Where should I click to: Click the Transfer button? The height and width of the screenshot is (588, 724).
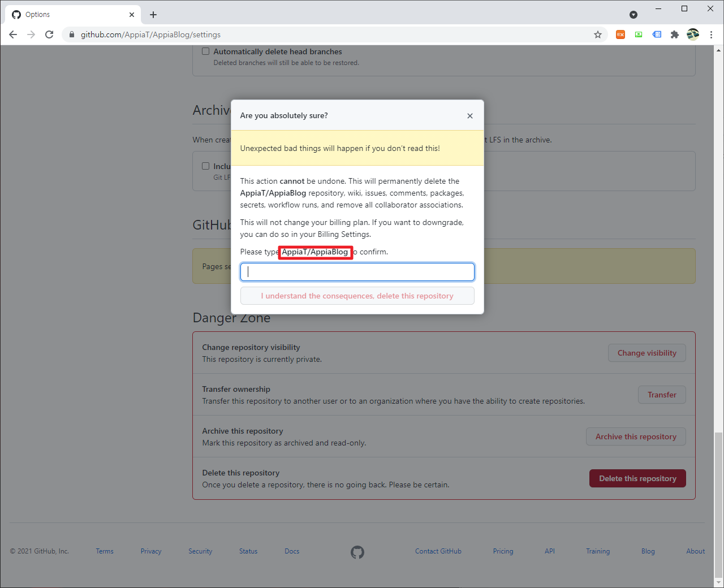point(662,395)
